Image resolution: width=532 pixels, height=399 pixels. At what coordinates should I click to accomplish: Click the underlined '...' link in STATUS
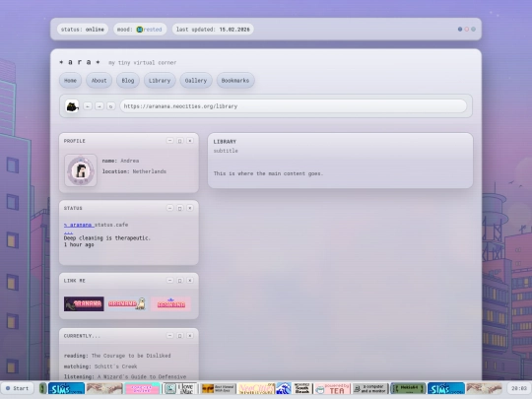[x=68, y=232]
